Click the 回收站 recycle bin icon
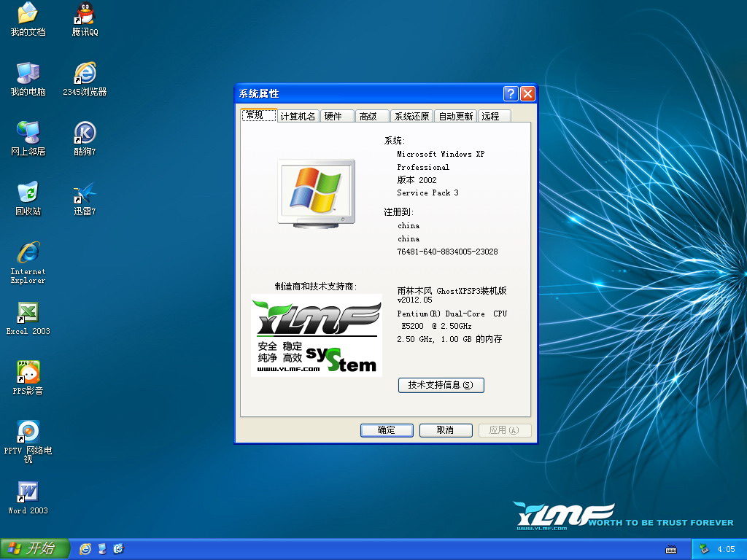This screenshot has width=747, height=560. [x=28, y=193]
